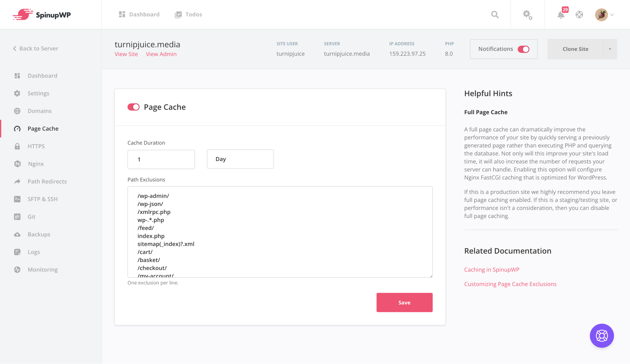Go to Backups in the sidebar
Screen dimensions: 630x364
[39, 234]
